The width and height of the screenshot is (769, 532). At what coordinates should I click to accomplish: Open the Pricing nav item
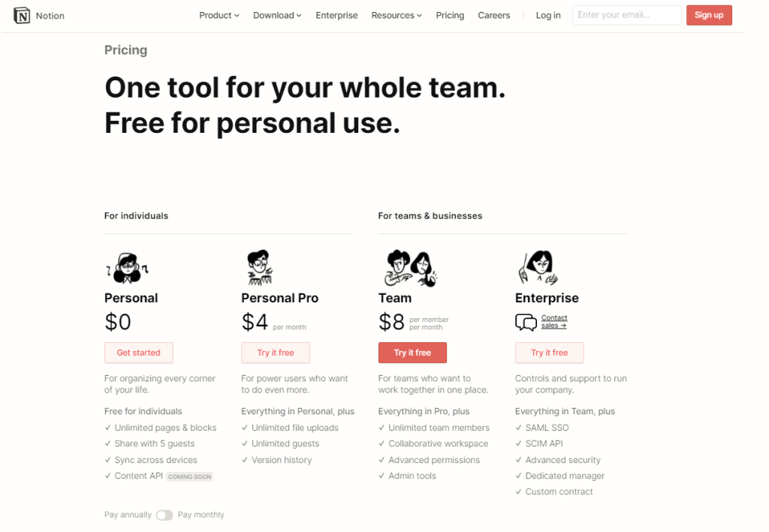[450, 16]
